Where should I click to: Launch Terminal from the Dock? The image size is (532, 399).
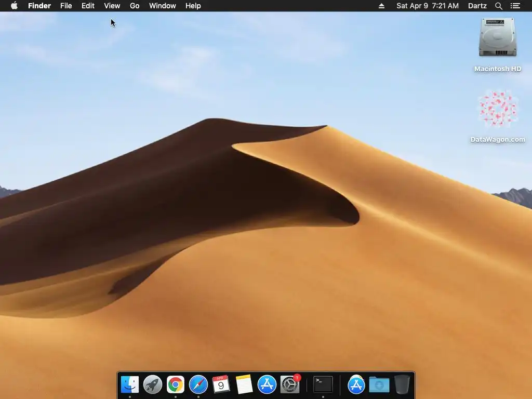coord(323,384)
